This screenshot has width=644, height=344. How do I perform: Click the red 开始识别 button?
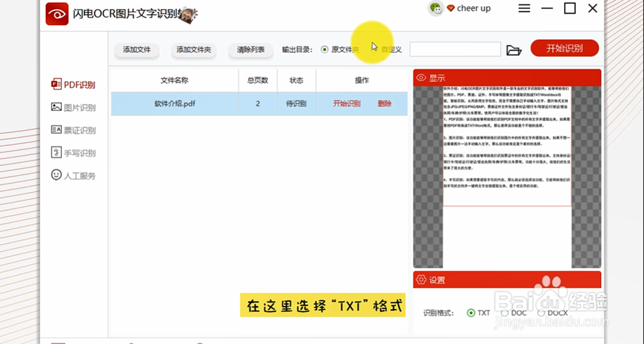point(564,48)
